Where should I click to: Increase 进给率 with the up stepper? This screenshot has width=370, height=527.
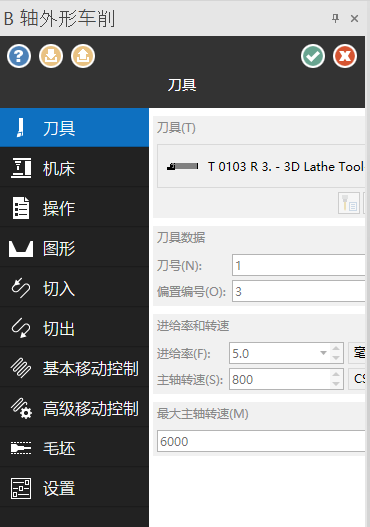tap(336, 348)
